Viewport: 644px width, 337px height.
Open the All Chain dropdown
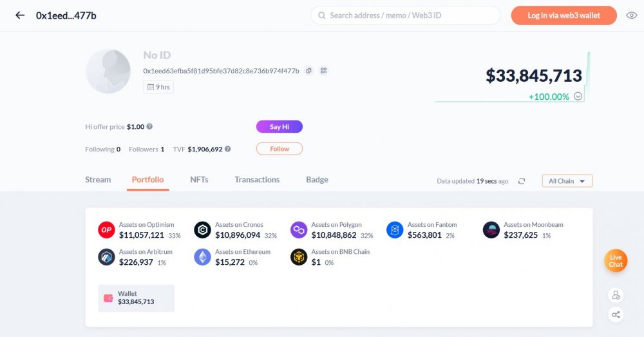tap(567, 181)
